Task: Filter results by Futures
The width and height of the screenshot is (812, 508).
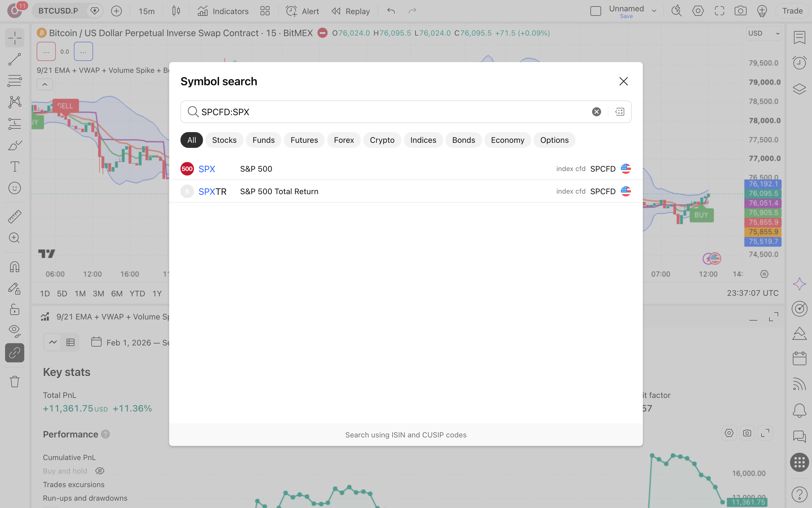Action: pos(304,140)
